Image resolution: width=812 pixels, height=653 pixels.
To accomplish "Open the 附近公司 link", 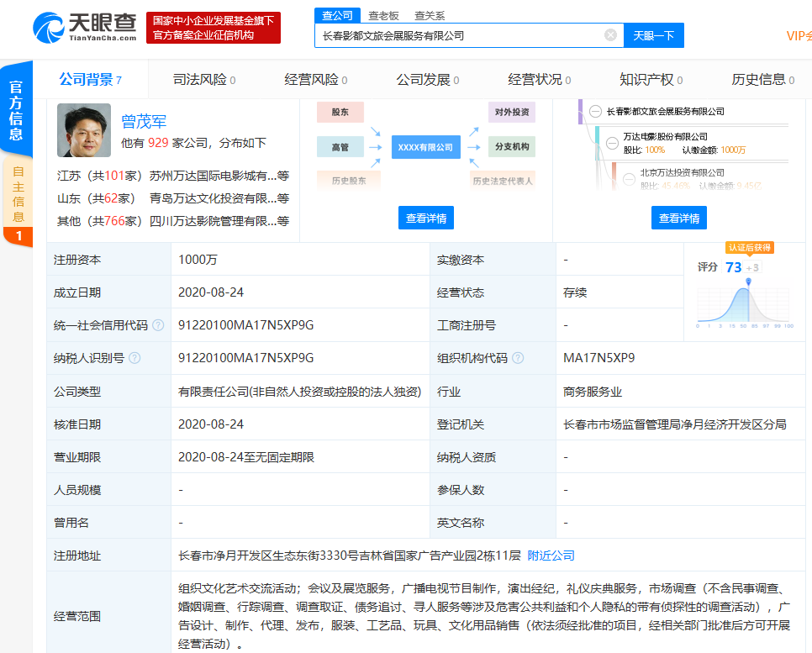I will pos(551,556).
